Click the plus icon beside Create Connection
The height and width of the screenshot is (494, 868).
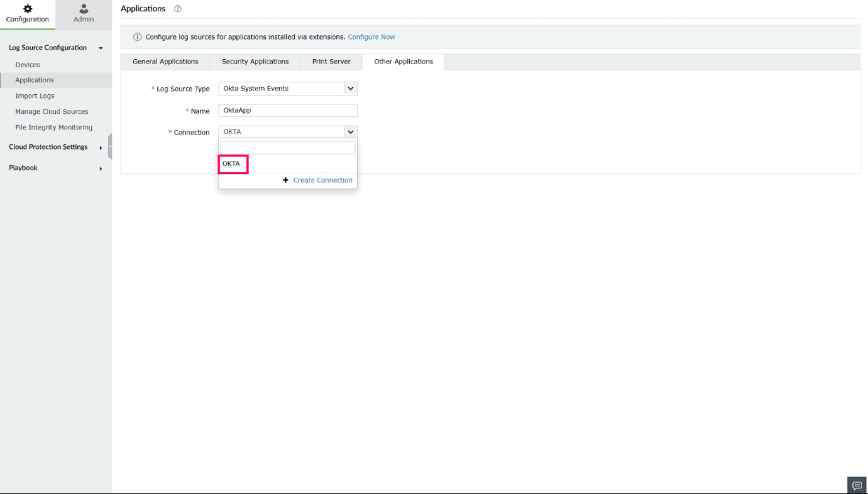286,180
